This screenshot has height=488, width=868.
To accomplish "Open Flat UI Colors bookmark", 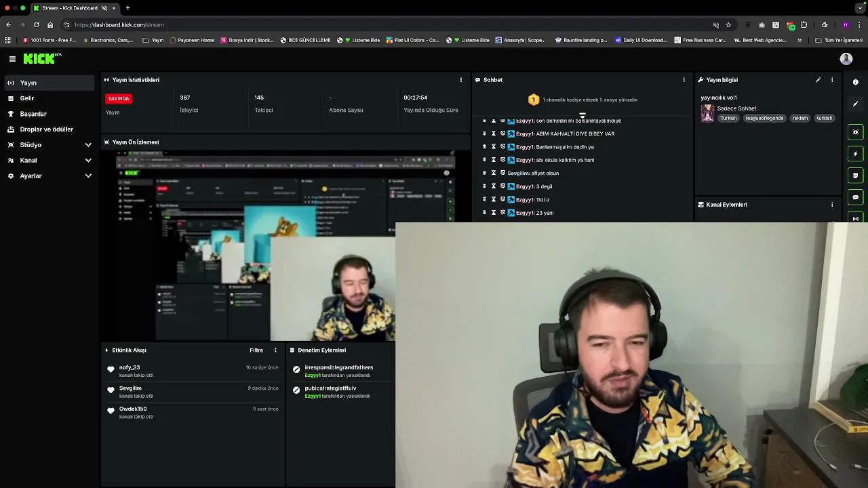I will click(x=413, y=40).
